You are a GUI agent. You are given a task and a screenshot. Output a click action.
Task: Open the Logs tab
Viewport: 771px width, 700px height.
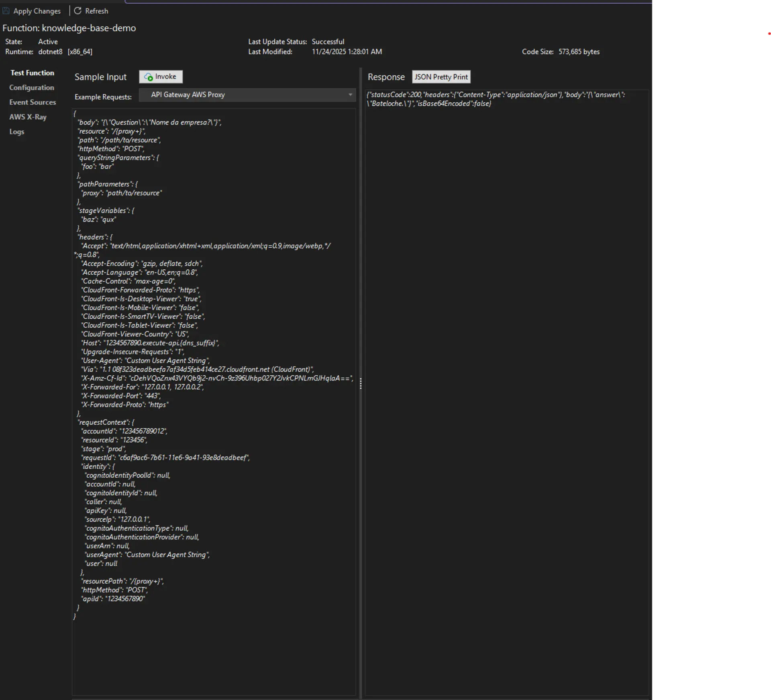click(x=16, y=132)
